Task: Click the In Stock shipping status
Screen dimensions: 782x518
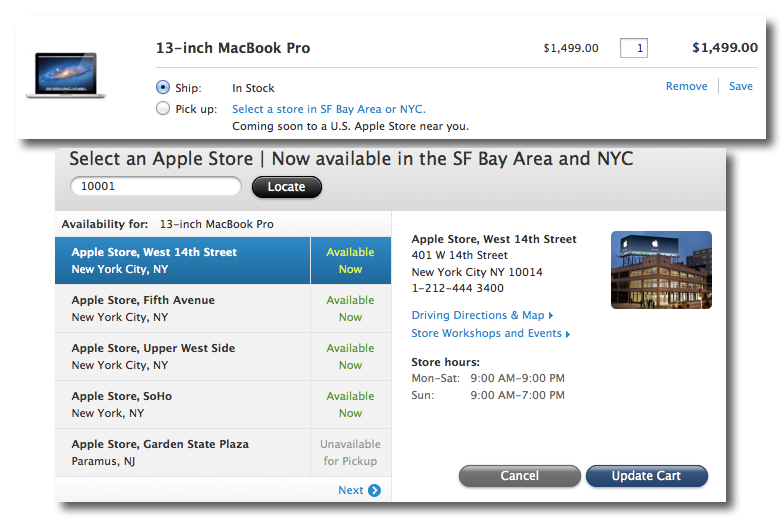Action: (x=253, y=88)
